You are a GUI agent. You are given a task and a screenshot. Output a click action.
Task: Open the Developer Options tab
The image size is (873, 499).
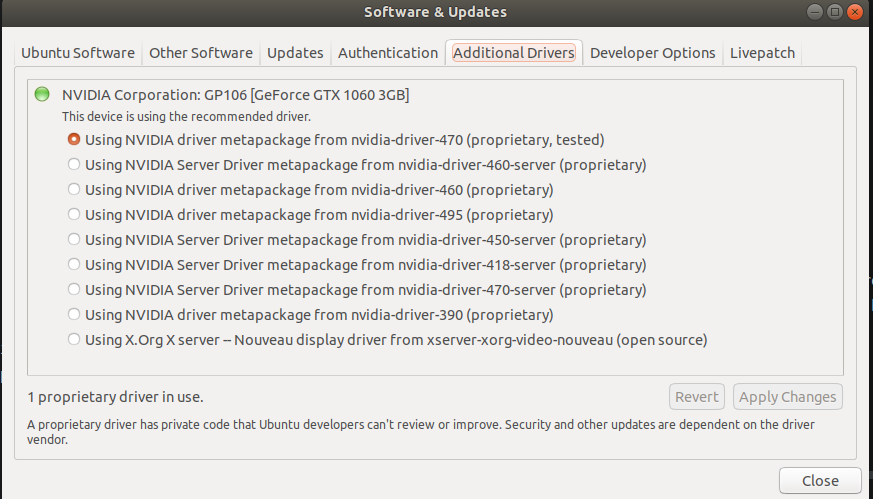[653, 53]
